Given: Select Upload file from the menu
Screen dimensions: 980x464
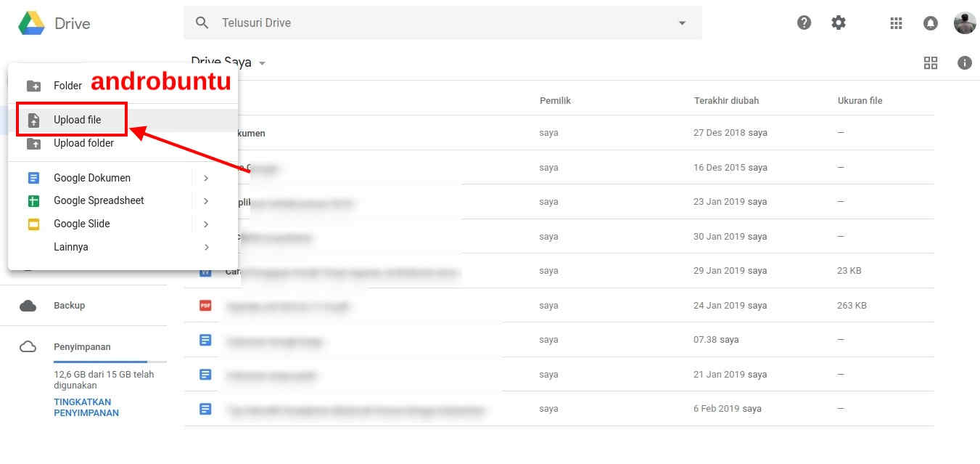Looking at the screenshot, I should click(75, 118).
